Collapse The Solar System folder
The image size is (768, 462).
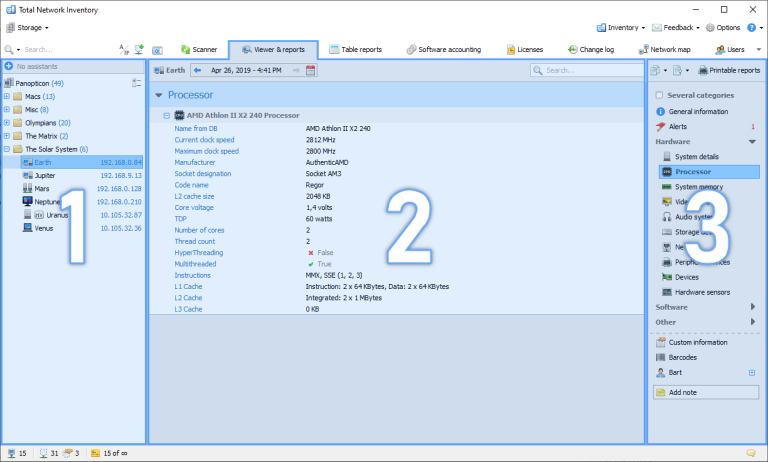(7, 149)
